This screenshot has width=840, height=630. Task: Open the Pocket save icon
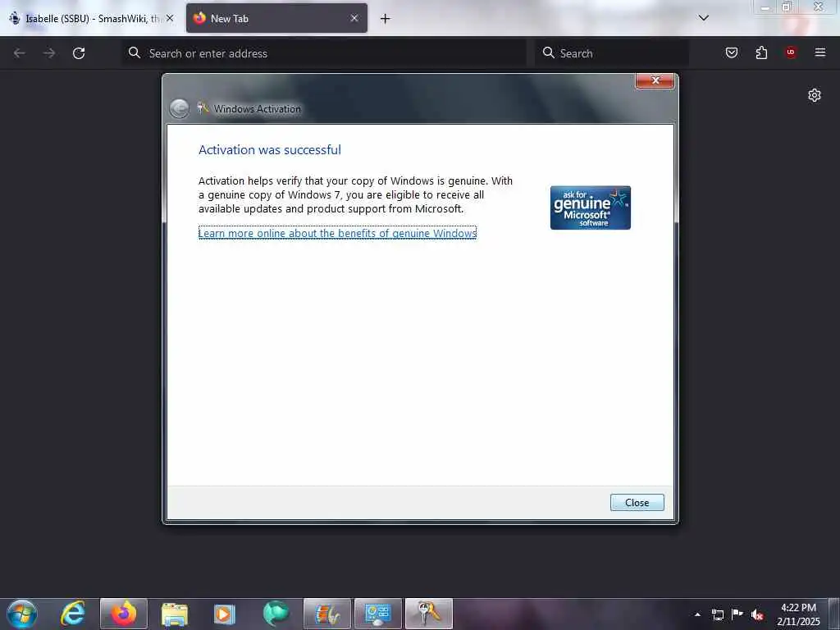(731, 52)
